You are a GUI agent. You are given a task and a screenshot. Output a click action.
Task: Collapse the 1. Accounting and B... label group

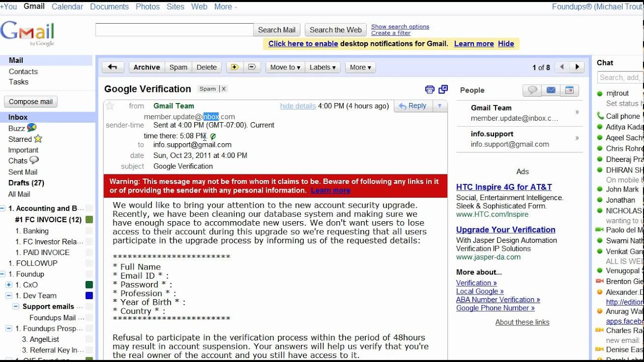(3, 209)
